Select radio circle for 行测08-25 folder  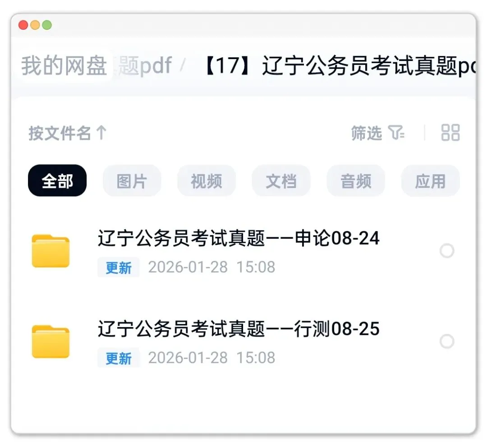[x=447, y=342]
